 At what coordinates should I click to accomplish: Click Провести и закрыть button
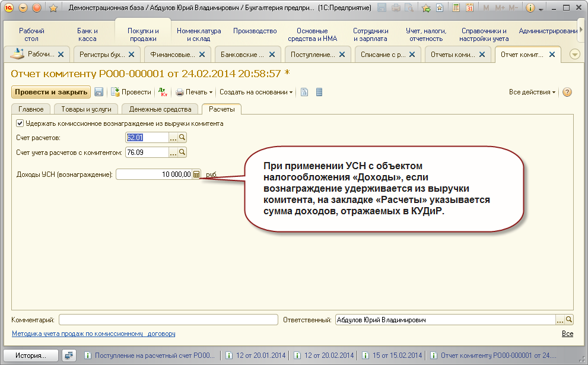tap(51, 92)
